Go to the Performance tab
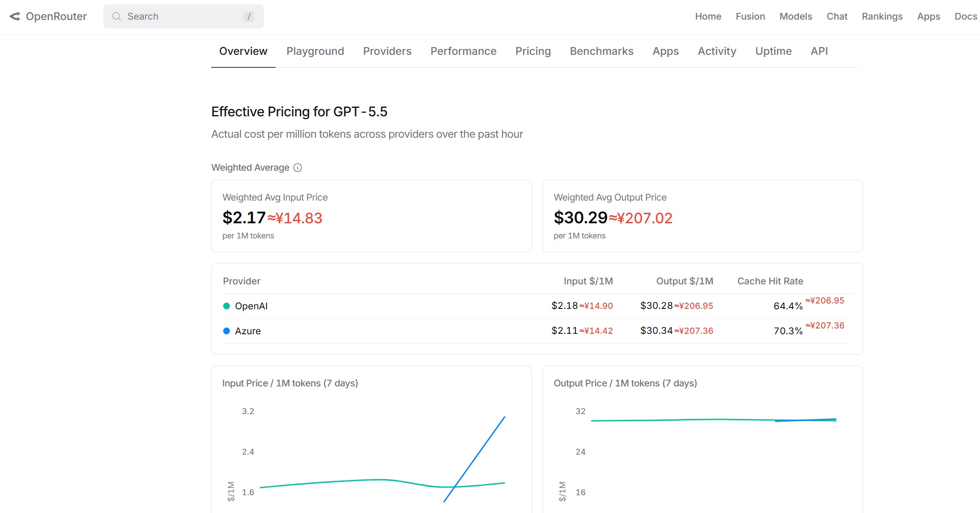 pyautogui.click(x=463, y=51)
